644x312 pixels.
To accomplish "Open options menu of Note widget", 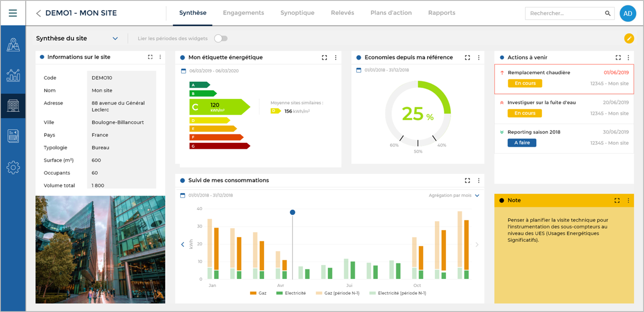I will pos(628,200).
